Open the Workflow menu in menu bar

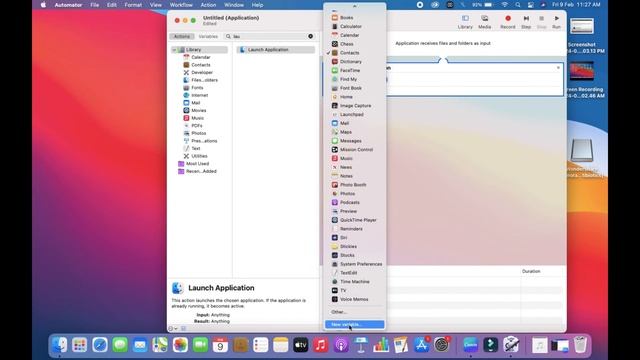181,5
